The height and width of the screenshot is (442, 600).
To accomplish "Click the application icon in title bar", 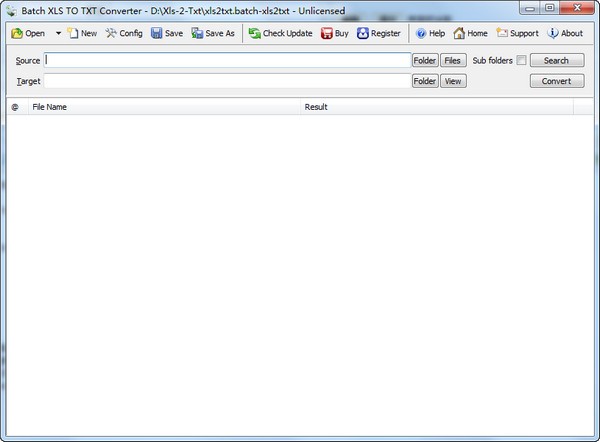I will [x=11, y=11].
